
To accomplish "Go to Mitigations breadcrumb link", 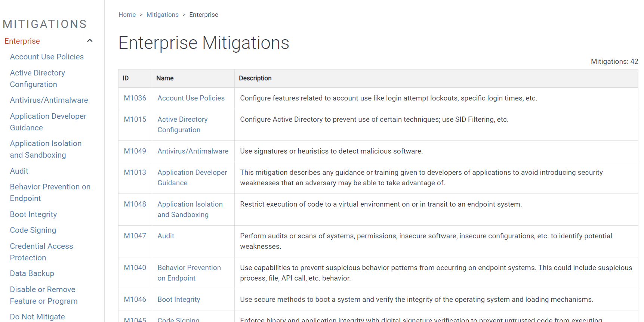I will (162, 15).
